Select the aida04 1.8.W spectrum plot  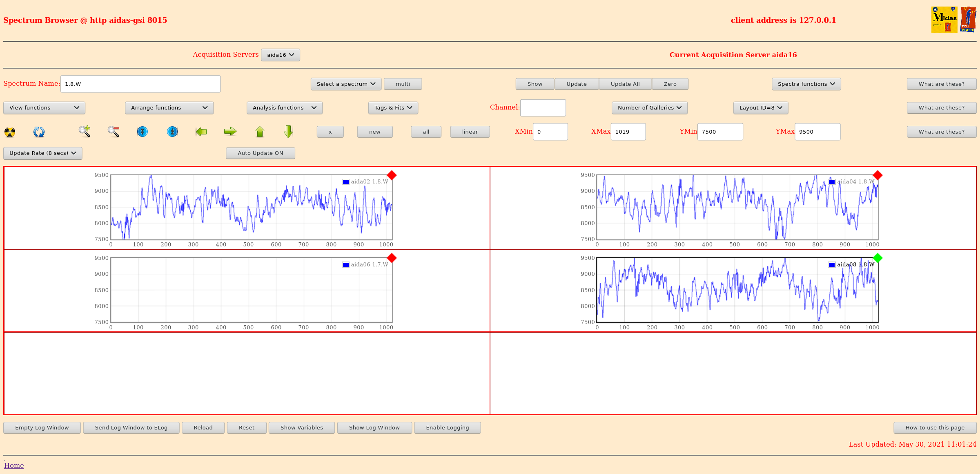[737, 207]
